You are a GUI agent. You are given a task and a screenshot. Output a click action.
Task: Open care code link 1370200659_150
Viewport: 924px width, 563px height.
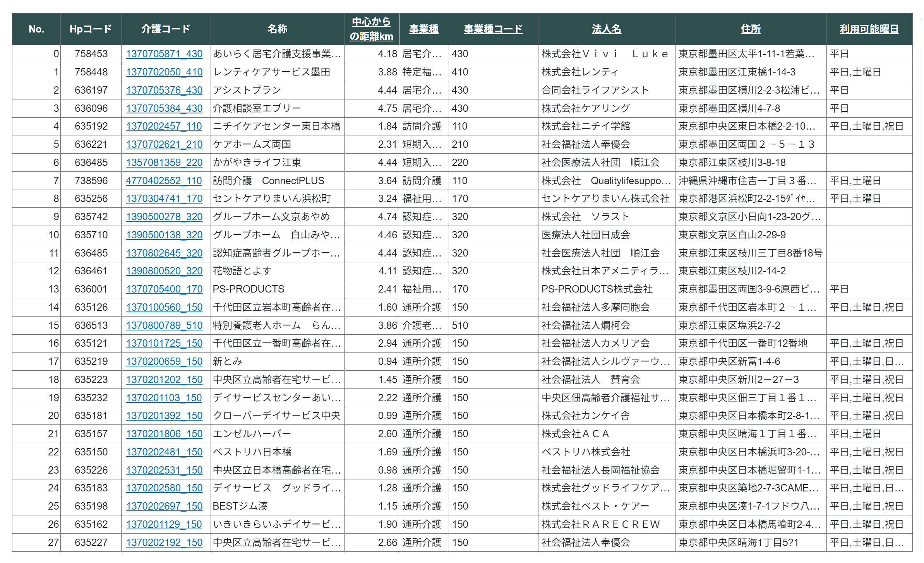pyautogui.click(x=164, y=361)
